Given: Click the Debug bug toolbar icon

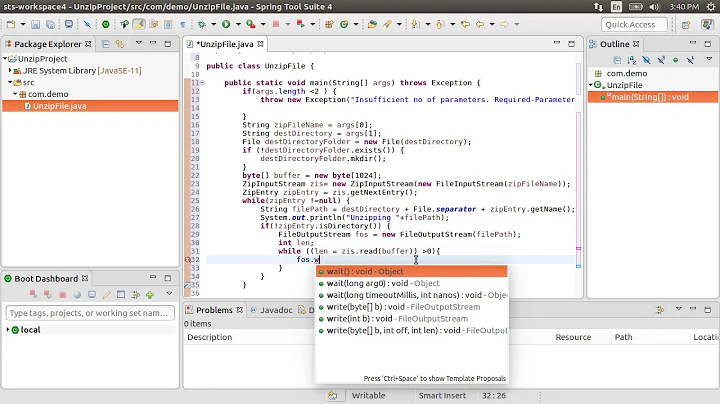Looking at the screenshot, I should pyautogui.click(x=202, y=24).
